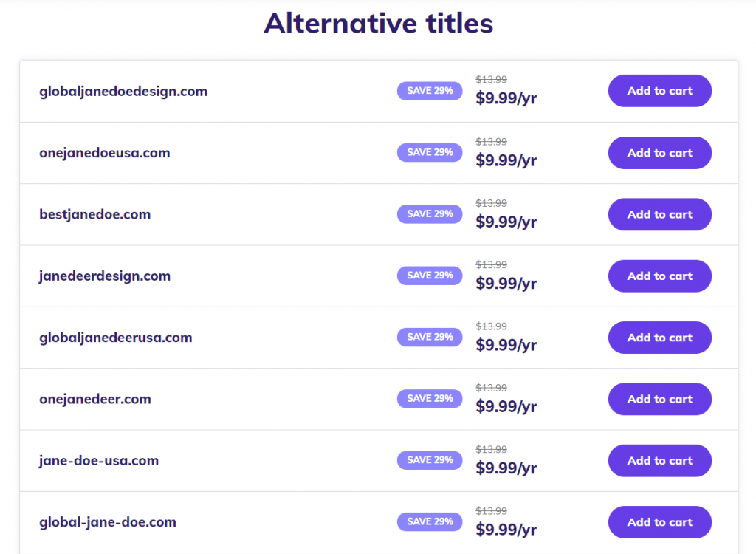Add global-jane-doe.com to cart
756x554 pixels.
pos(659,522)
